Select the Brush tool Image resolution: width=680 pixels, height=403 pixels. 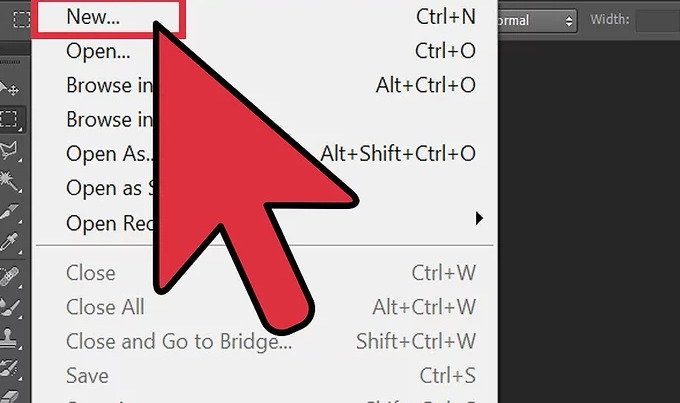(x=10, y=307)
